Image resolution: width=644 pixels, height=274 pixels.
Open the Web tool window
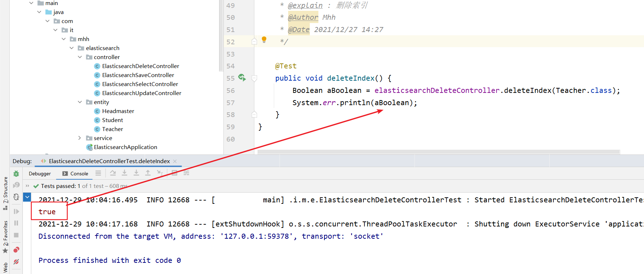tap(5, 268)
